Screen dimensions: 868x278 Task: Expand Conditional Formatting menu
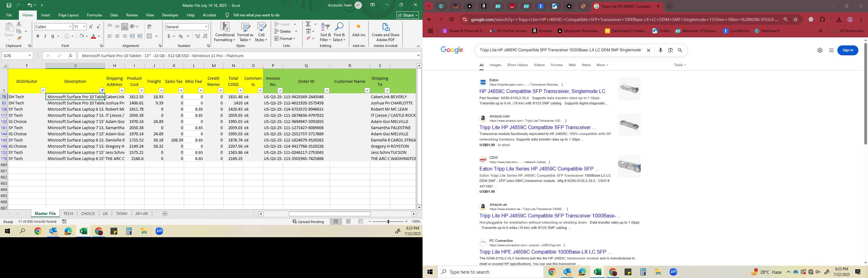click(225, 32)
